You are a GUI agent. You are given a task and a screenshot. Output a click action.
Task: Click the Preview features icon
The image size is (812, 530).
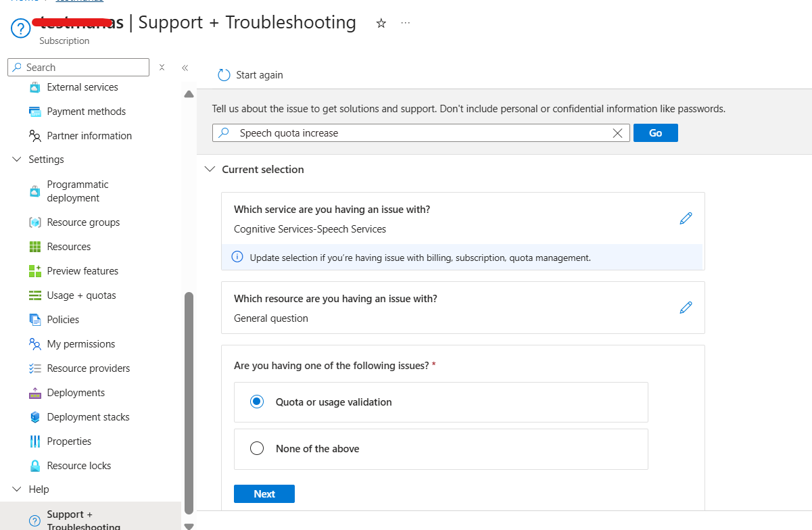click(35, 271)
